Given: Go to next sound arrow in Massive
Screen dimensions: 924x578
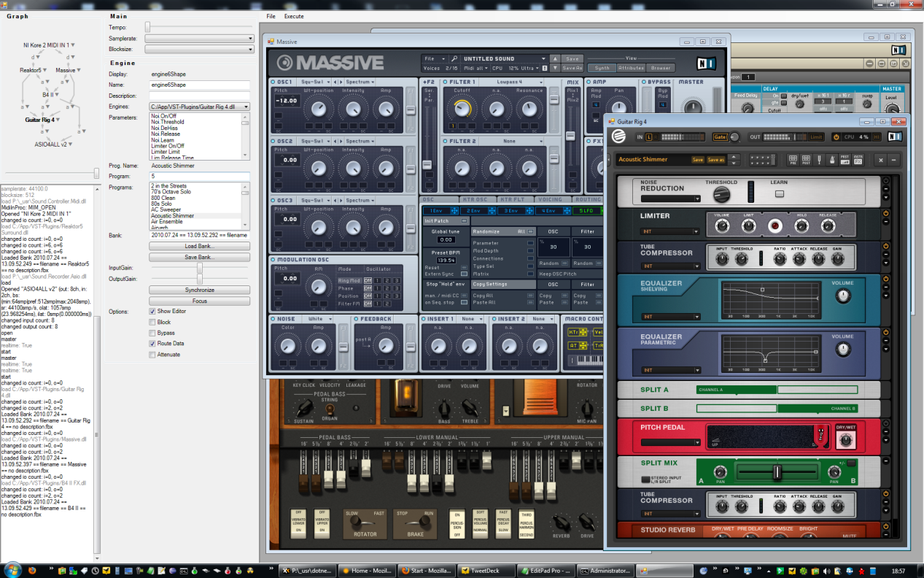Looking at the screenshot, I should [555, 68].
